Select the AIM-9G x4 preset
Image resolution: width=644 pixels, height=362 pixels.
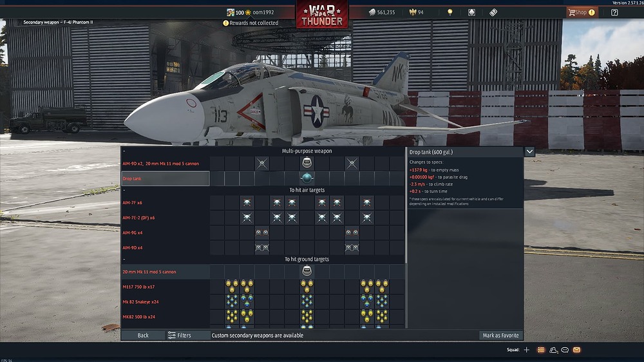(166, 233)
